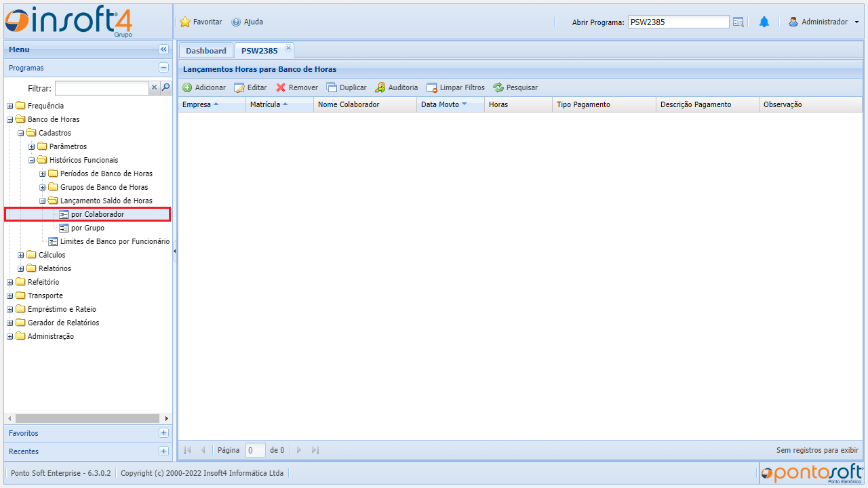Click the Abrir Programa input field

(678, 22)
